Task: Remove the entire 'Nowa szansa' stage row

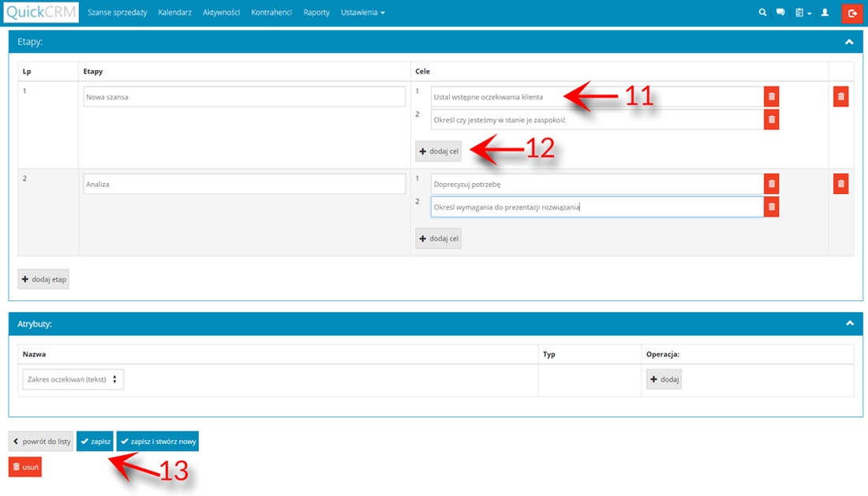Action: click(x=841, y=97)
